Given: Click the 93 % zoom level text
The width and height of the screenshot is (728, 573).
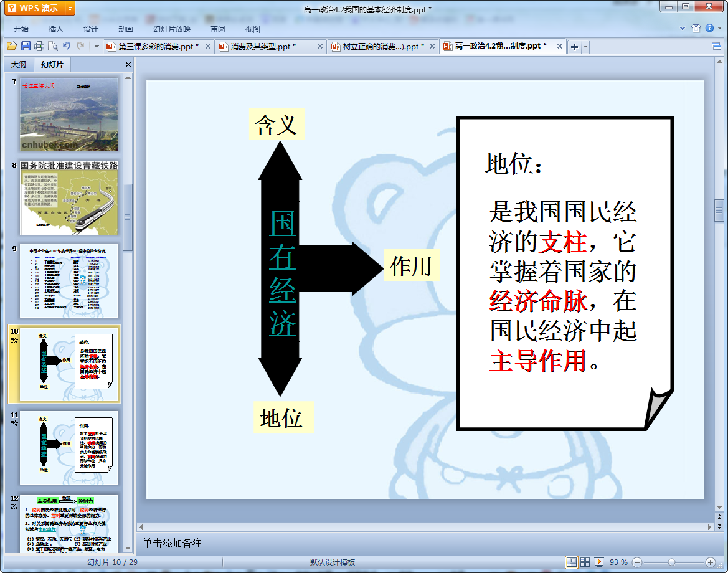Looking at the screenshot, I should 618,562.
